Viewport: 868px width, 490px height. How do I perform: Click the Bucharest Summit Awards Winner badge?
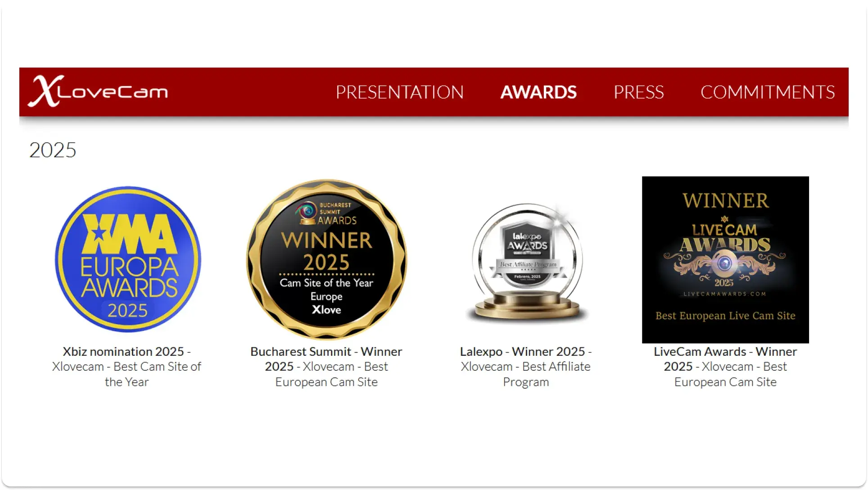[326, 259]
